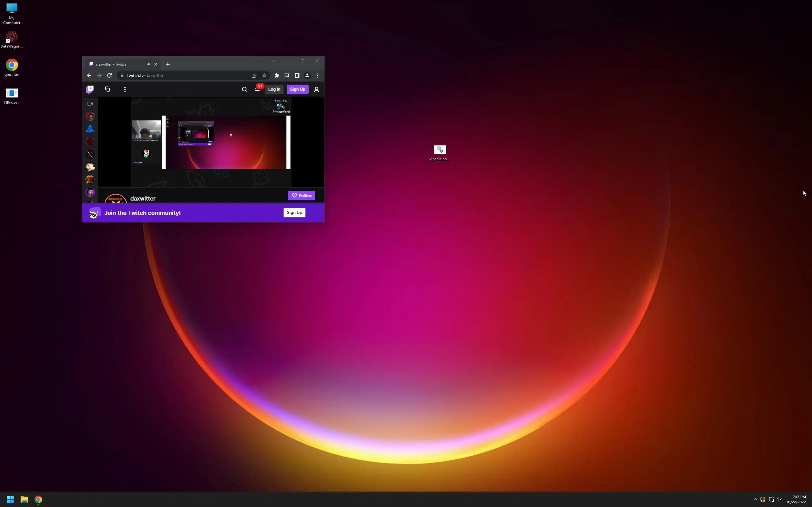Open Prime loot inbox with 51 badge
The image size is (812, 507).
click(x=257, y=89)
